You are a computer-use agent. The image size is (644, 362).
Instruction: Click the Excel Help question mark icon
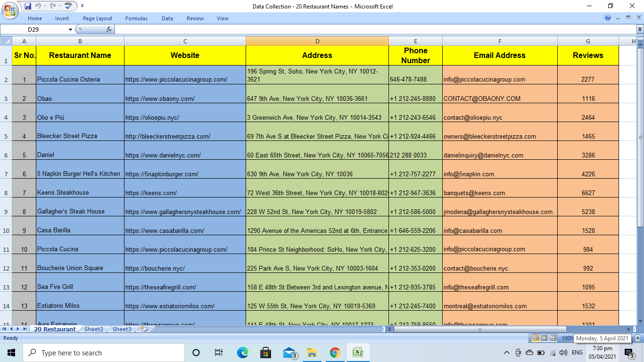tap(608, 18)
